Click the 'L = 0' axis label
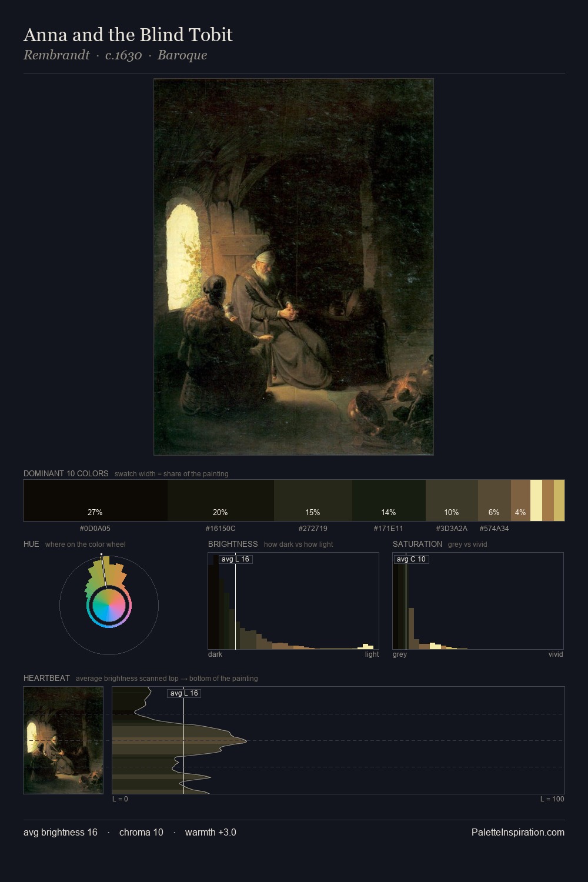The height and width of the screenshot is (882, 588). click(120, 799)
